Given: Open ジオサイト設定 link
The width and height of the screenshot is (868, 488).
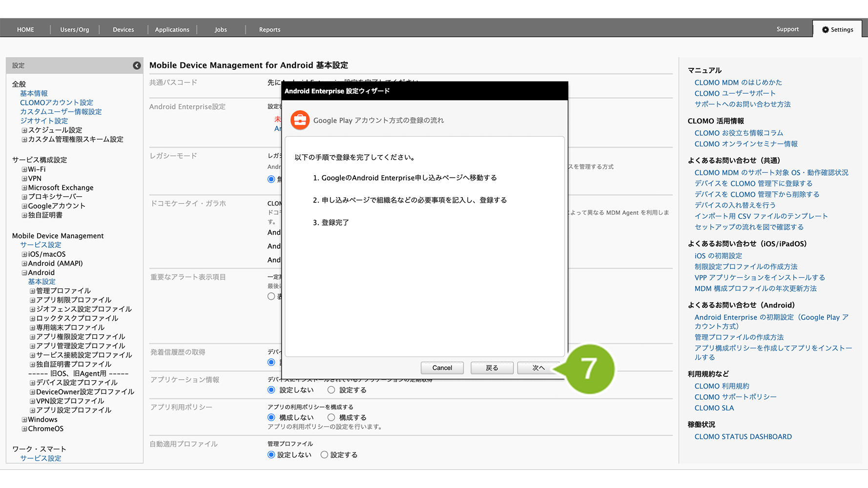Looking at the screenshot, I should [44, 121].
